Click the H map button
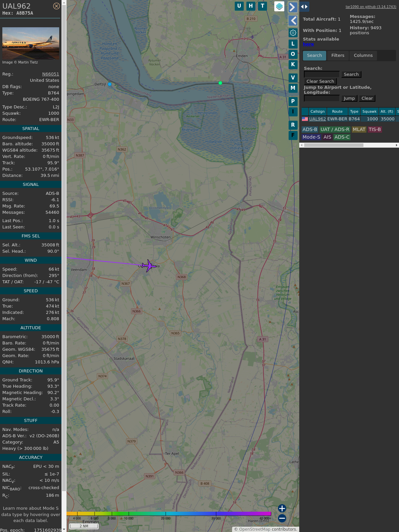This screenshot has width=399, height=532. pos(251,6)
